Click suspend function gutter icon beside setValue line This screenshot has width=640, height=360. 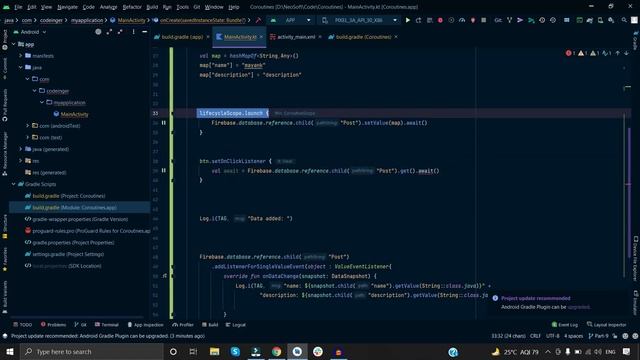click(x=164, y=123)
